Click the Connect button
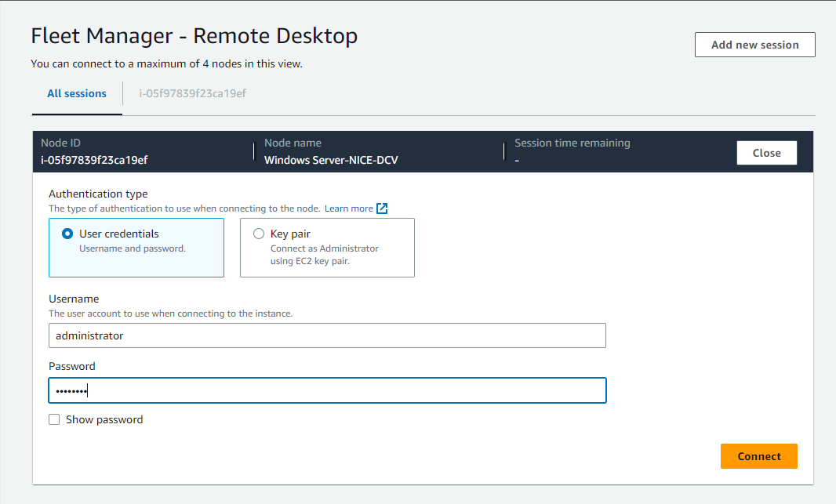 pos(758,455)
